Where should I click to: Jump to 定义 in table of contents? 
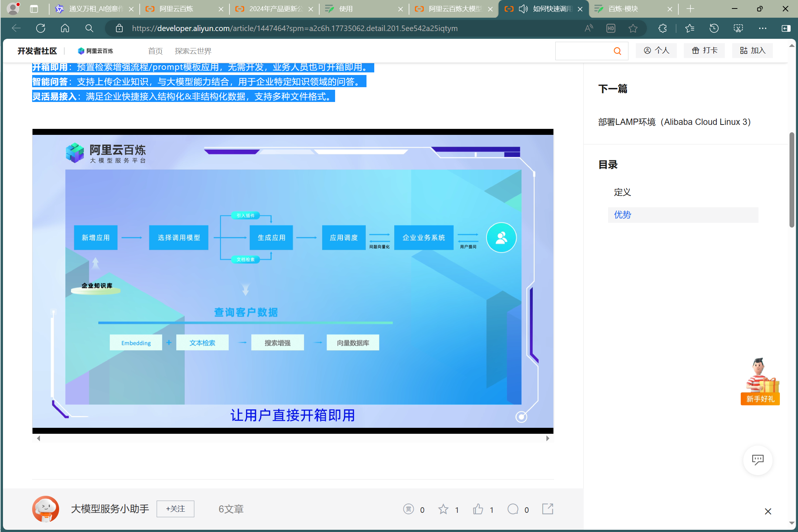pos(623,192)
